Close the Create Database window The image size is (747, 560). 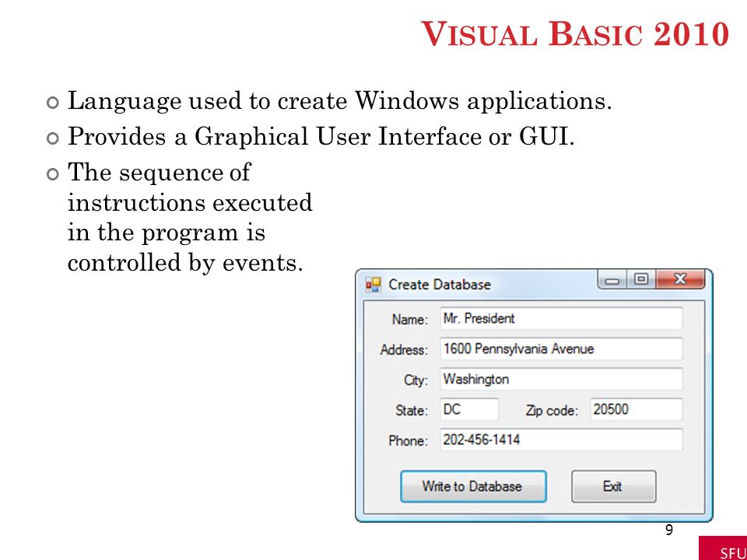(680, 279)
